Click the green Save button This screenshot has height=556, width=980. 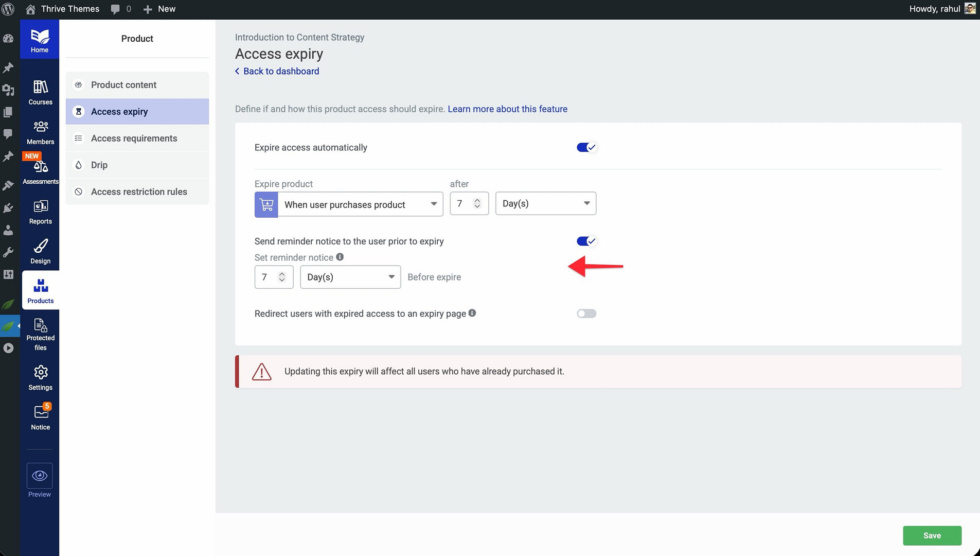[x=932, y=535]
